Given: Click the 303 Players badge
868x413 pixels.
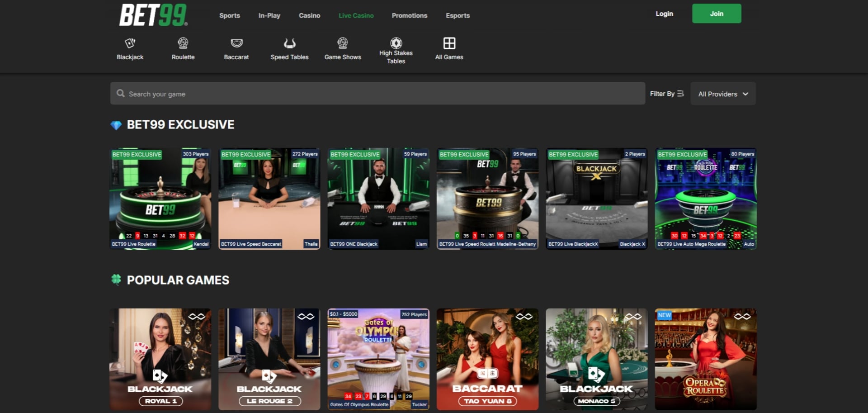Looking at the screenshot, I should [x=196, y=154].
